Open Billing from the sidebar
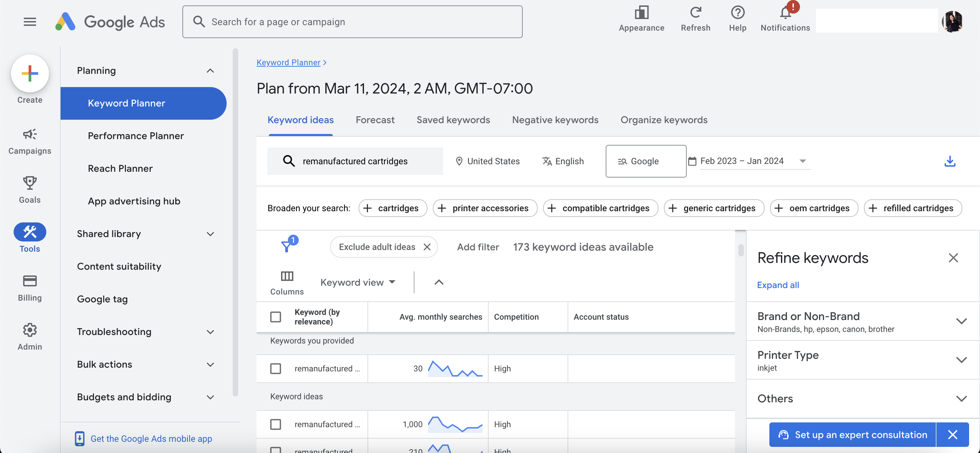This screenshot has height=453, width=980. pos(30,288)
